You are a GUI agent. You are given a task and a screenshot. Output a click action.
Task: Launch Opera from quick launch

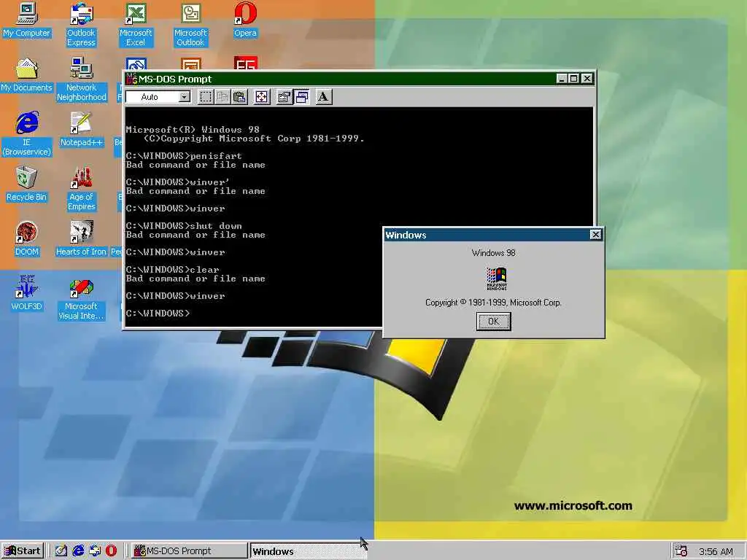[111, 551]
